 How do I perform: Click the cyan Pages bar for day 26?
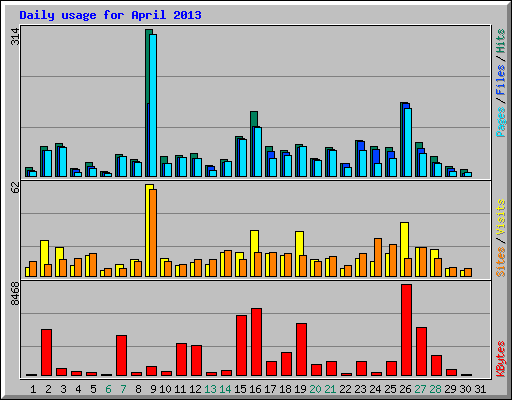tap(408, 142)
